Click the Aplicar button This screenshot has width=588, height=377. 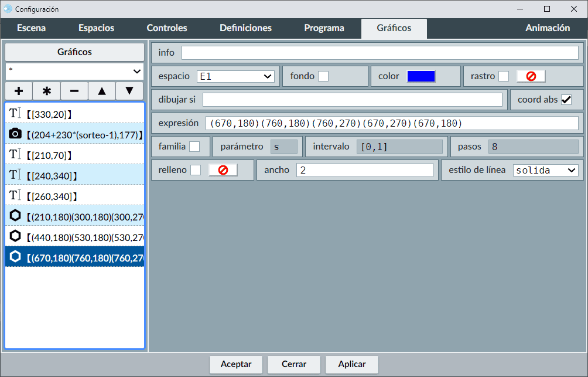[x=352, y=364]
